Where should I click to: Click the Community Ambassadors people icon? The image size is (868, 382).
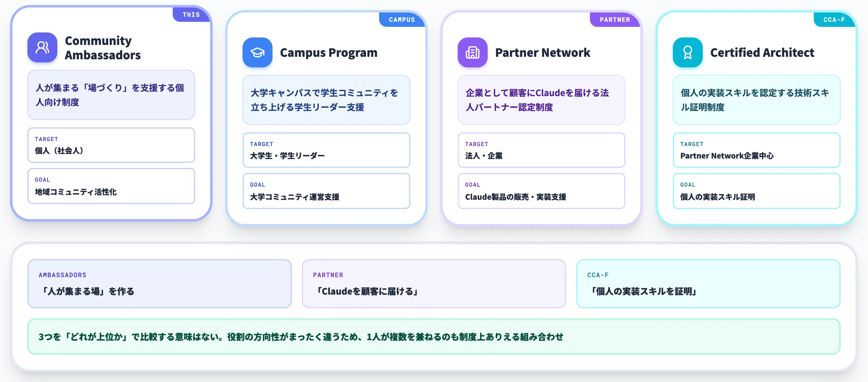pyautogui.click(x=42, y=47)
